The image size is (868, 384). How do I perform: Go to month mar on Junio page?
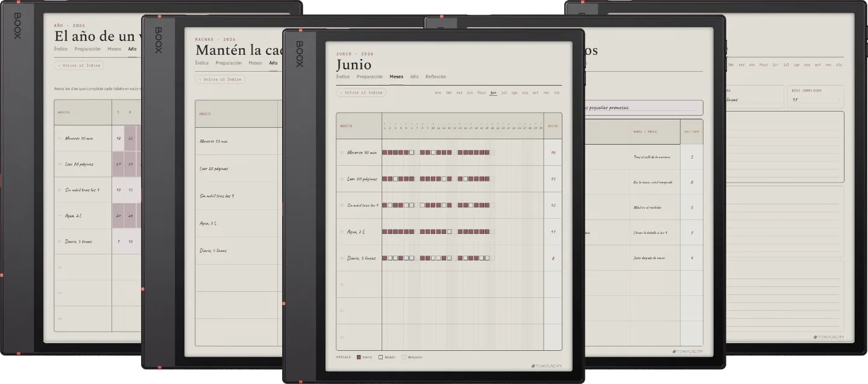pos(459,93)
